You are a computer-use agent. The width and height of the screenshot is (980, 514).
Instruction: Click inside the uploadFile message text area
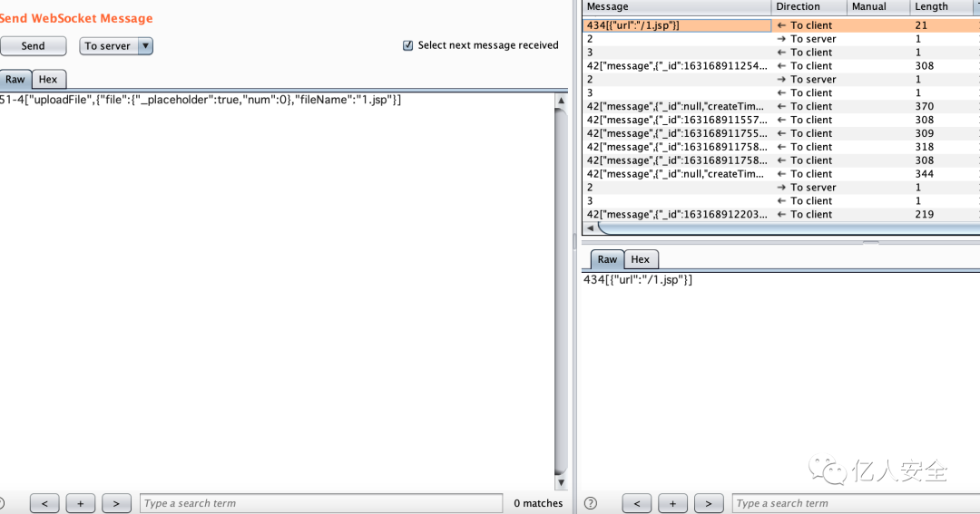pyautogui.click(x=276, y=292)
